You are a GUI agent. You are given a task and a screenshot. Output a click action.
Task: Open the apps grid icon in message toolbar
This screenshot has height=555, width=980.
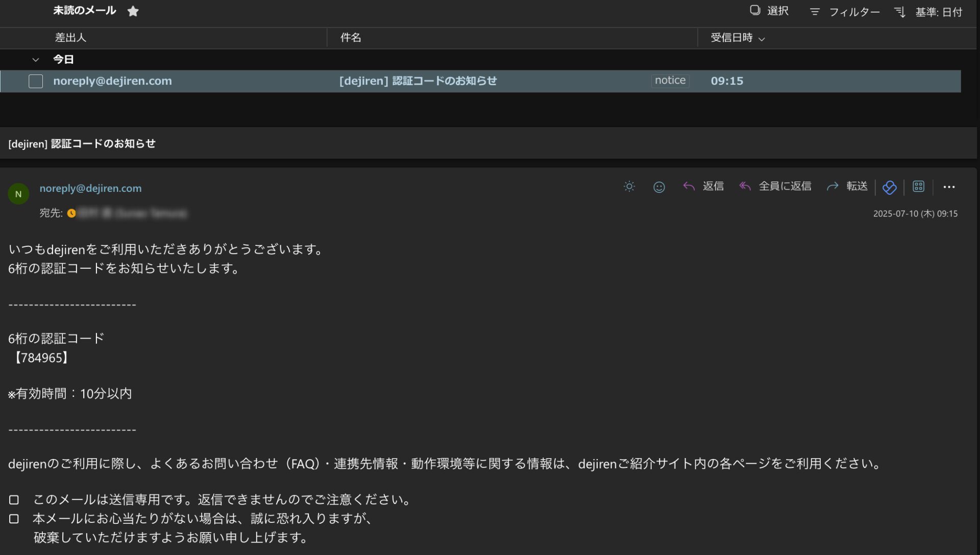pos(918,187)
